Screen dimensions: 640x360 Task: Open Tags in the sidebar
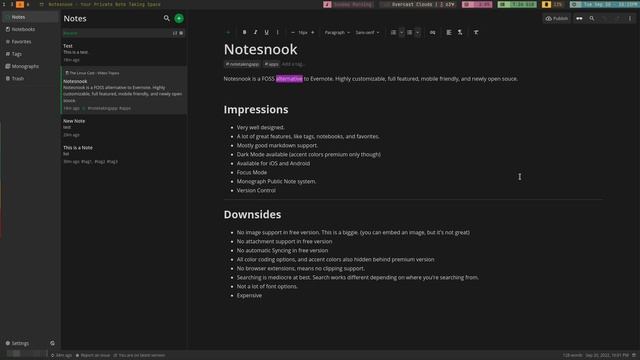[30, 54]
